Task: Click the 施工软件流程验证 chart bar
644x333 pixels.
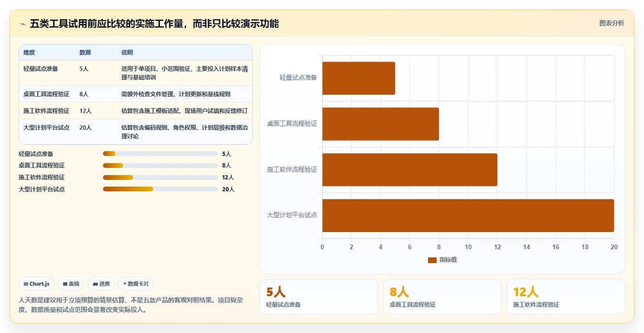Action: pos(410,170)
